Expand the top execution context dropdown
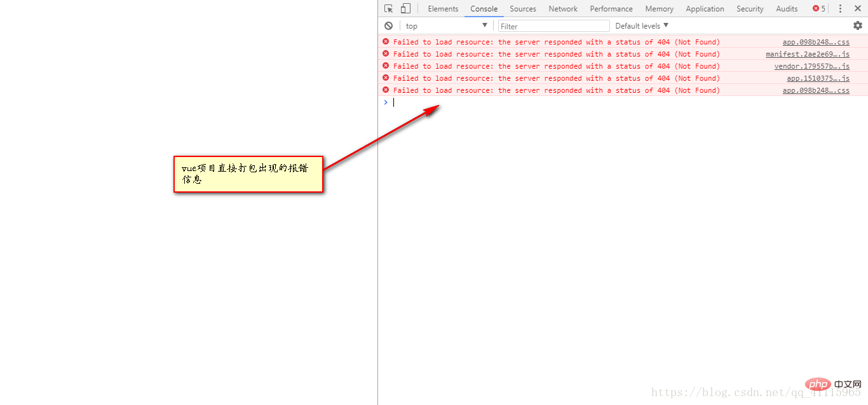Screen dimensions: 868x405 (x=447, y=26)
